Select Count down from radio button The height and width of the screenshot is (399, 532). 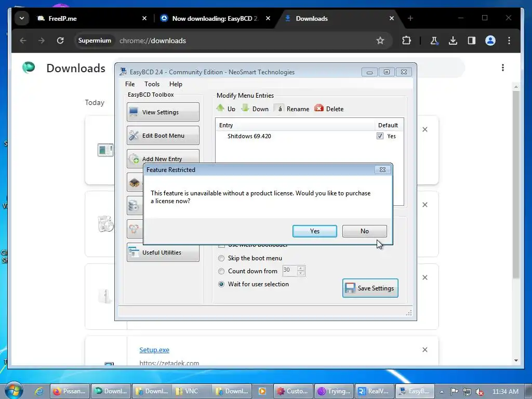pyautogui.click(x=221, y=271)
